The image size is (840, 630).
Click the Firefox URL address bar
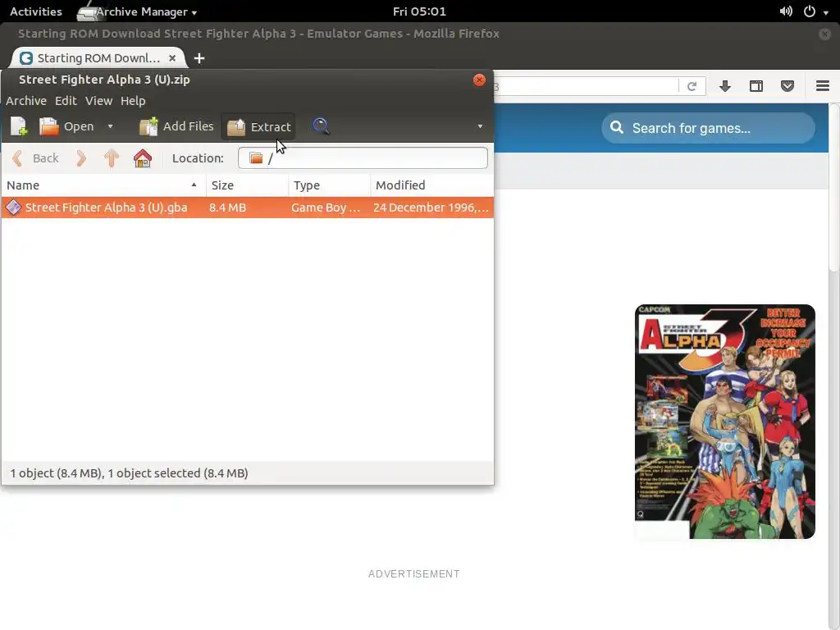(586, 86)
